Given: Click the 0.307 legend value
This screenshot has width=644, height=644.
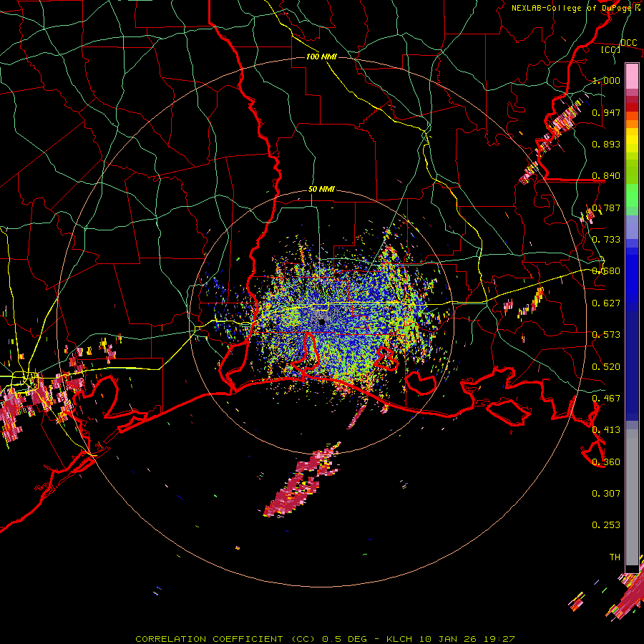Looking at the screenshot, I should (606, 494).
